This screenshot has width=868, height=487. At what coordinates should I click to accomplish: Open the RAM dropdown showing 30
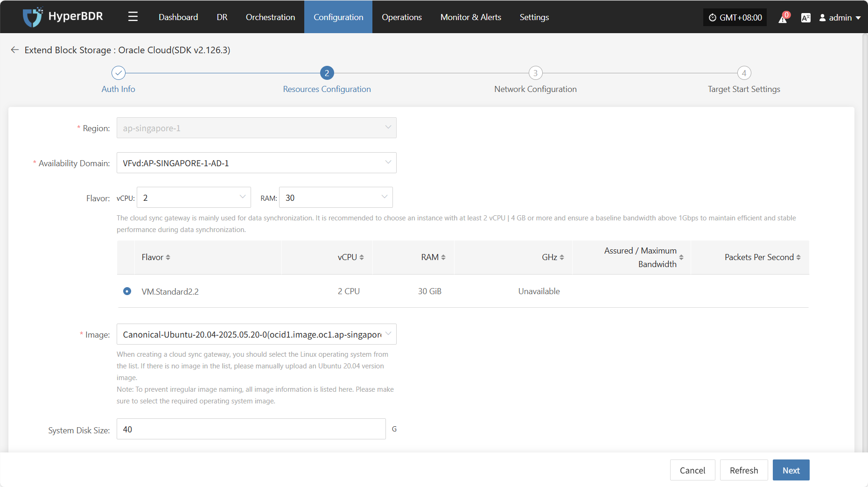(336, 198)
